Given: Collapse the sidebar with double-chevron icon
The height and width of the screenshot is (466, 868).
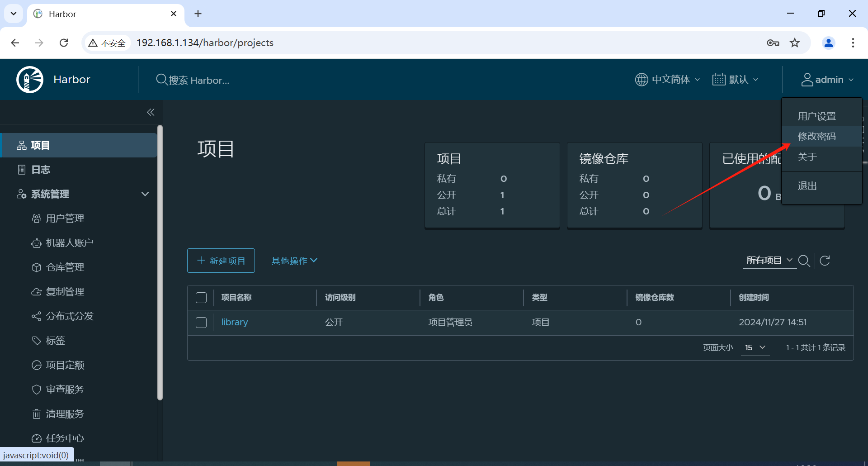Looking at the screenshot, I should pos(151,112).
